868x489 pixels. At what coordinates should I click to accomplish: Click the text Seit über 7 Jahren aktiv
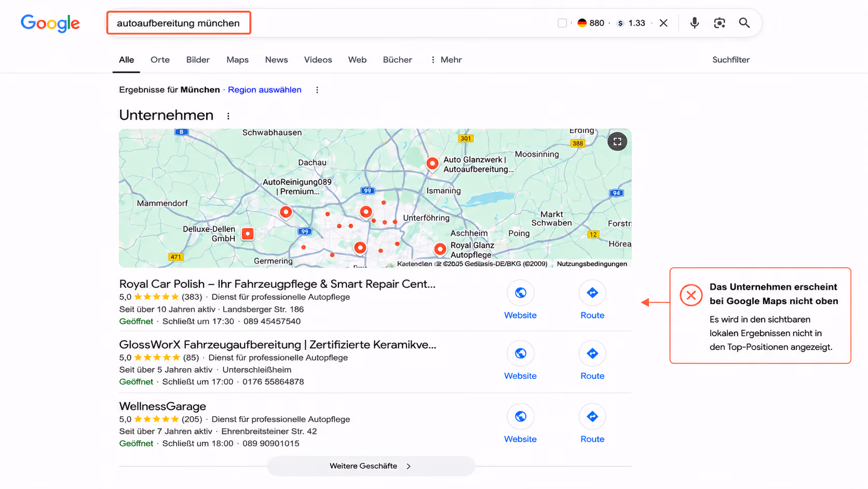pos(166,431)
